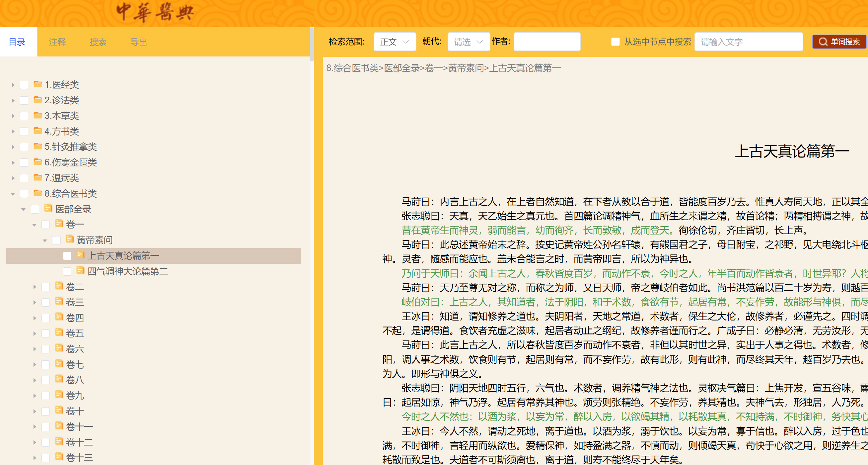The height and width of the screenshot is (465, 868).
Task: Switch to the 导出 tab
Action: (x=138, y=42)
